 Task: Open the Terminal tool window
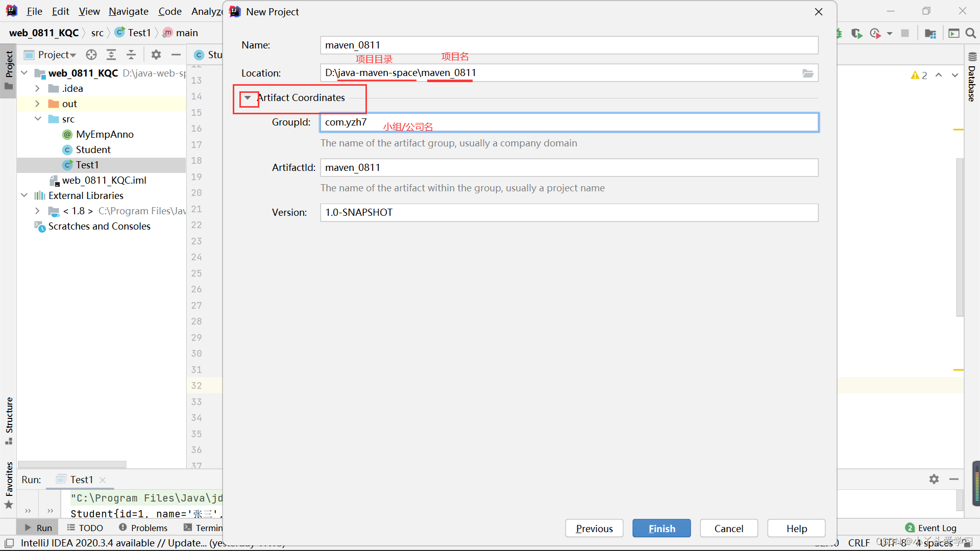click(203, 528)
